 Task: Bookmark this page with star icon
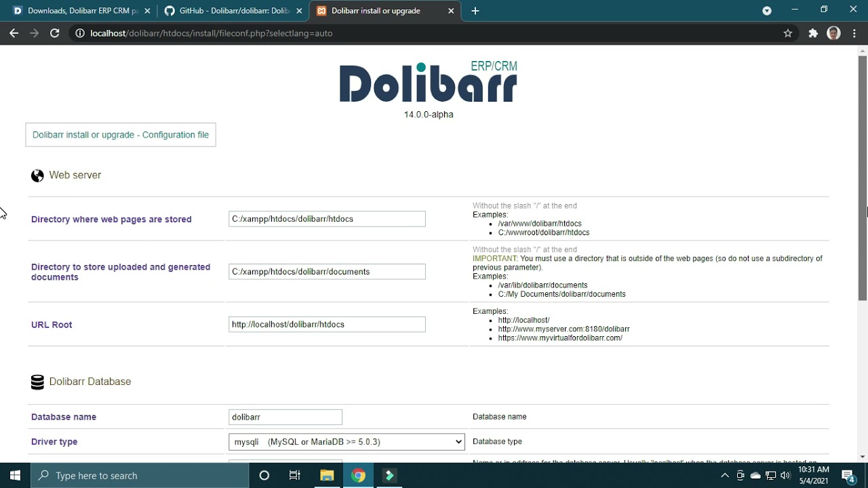(x=788, y=33)
